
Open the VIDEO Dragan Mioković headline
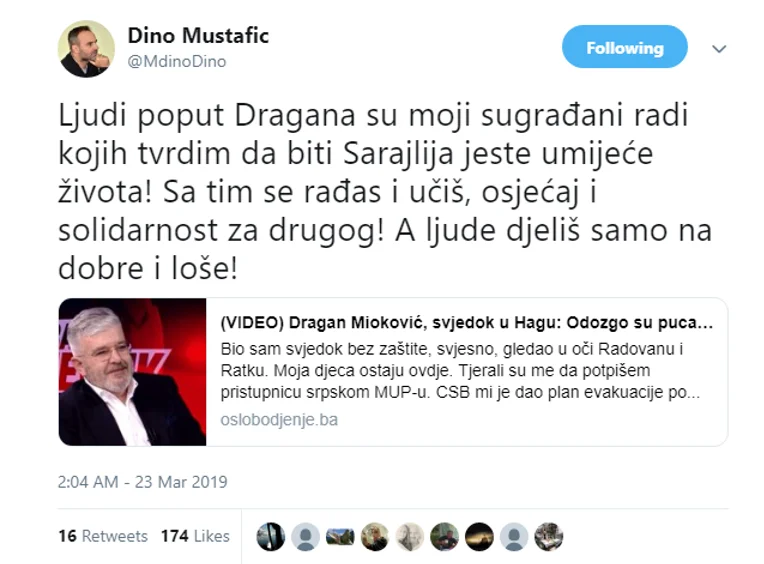coord(466,322)
